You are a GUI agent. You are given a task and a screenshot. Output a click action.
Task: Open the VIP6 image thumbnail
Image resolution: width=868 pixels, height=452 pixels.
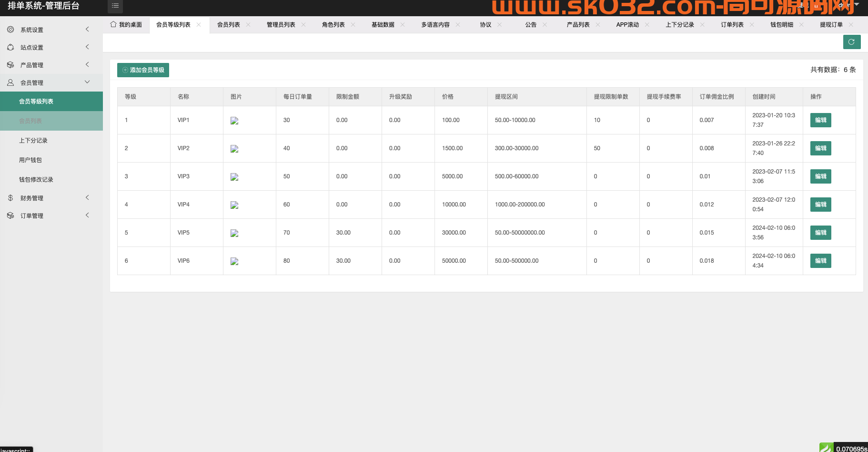click(234, 261)
